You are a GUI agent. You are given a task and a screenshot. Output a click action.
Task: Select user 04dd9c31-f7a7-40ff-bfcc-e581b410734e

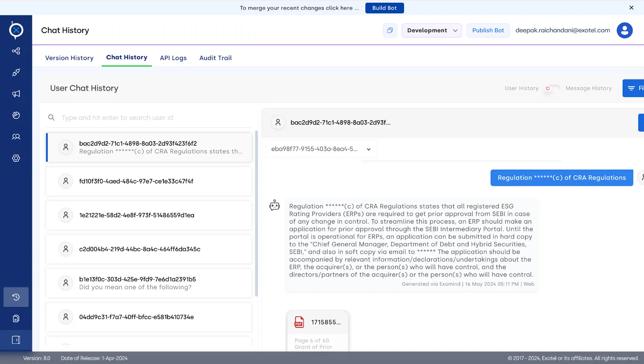click(x=149, y=317)
